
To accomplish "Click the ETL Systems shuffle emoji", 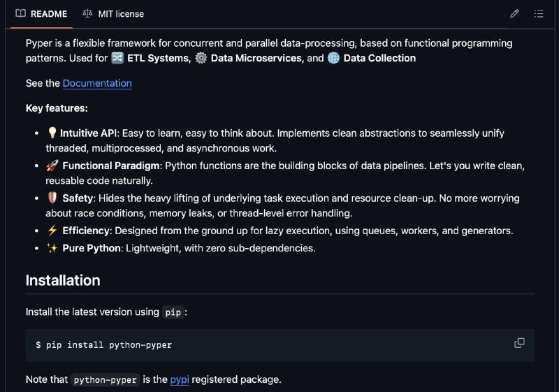I will pyautogui.click(x=117, y=58).
